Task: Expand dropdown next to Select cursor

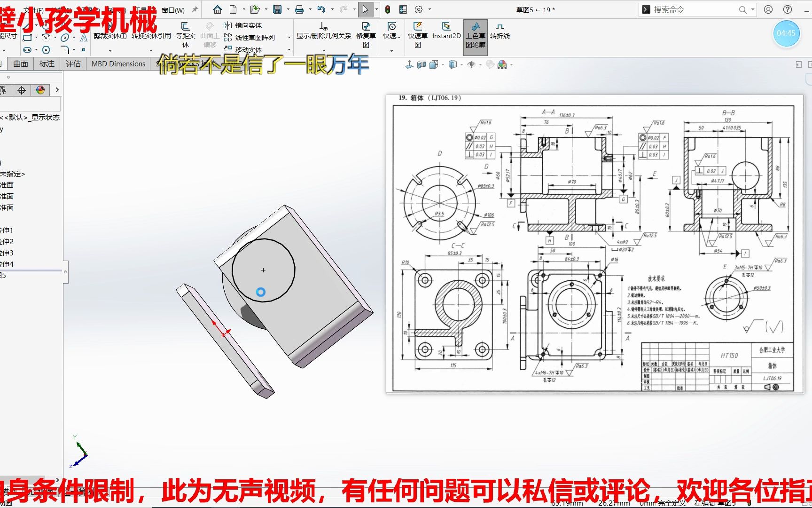Action: tap(376, 9)
